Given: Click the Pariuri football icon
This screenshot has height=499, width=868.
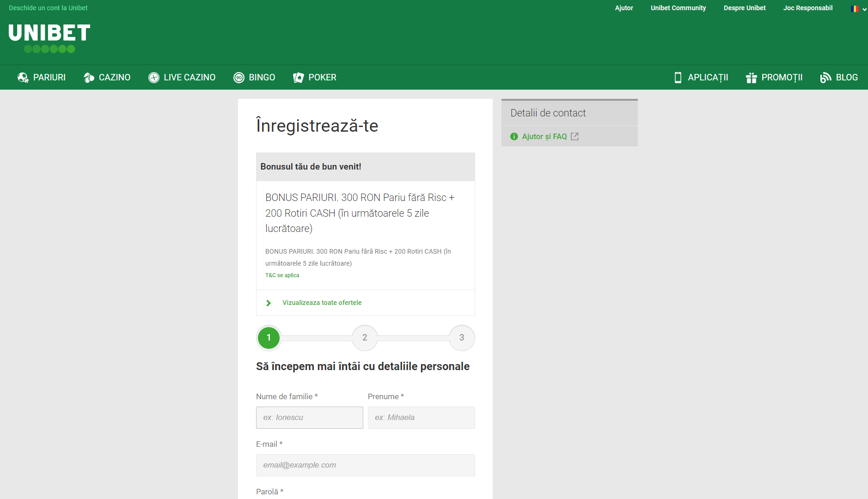Looking at the screenshot, I should tap(23, 78).
